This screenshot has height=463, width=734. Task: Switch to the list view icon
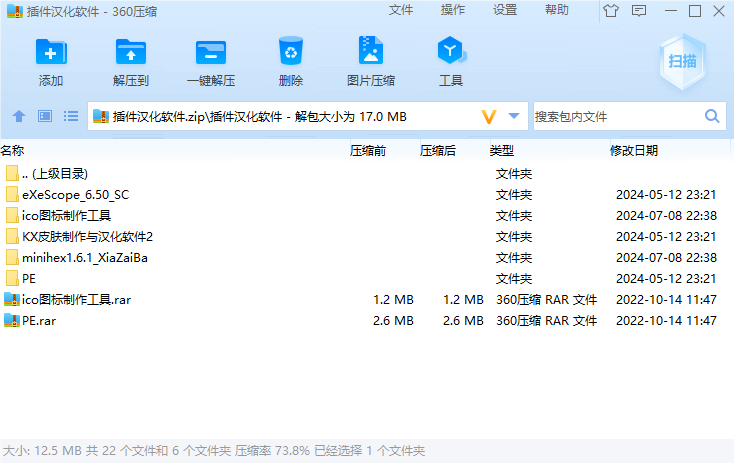click(71, 116)
